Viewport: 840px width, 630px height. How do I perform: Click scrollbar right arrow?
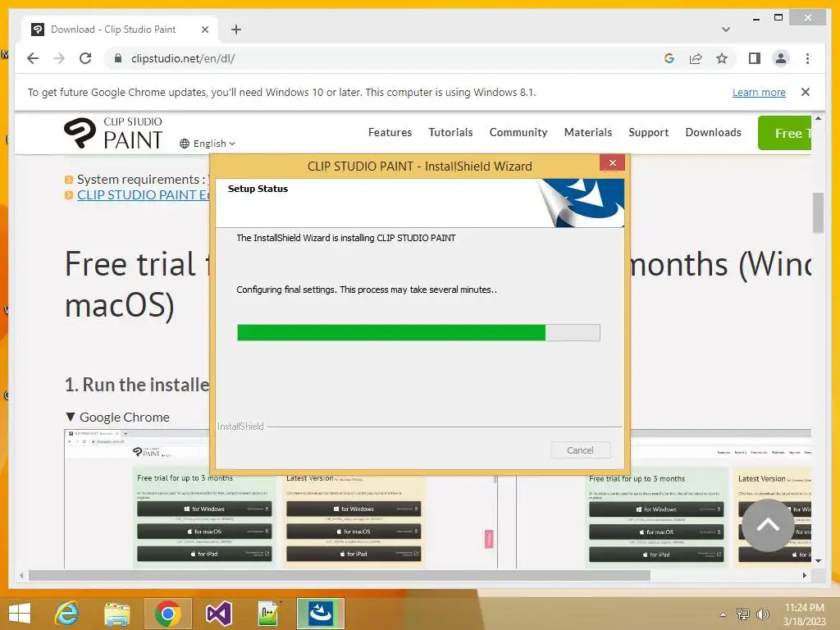(804, 575)
